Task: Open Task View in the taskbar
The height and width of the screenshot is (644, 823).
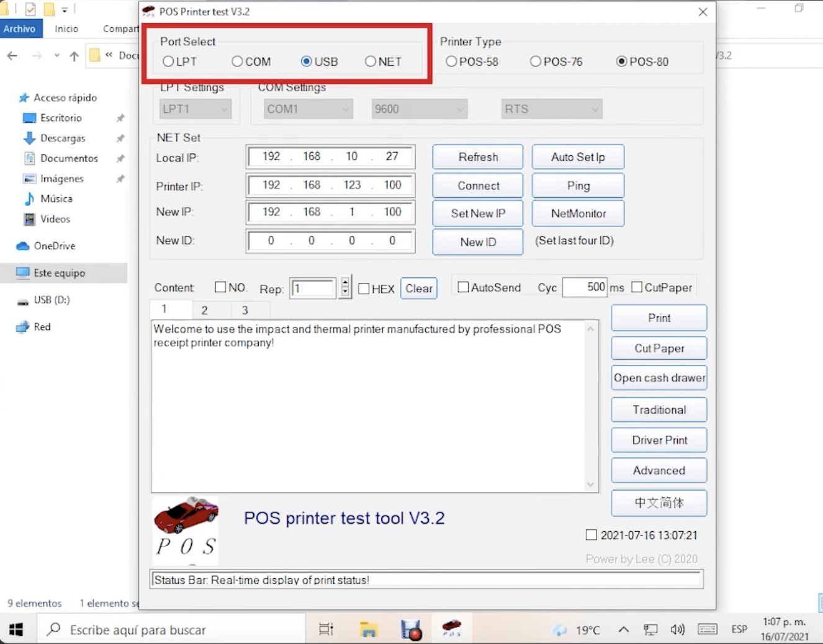Action: click(x=326, y=630)
